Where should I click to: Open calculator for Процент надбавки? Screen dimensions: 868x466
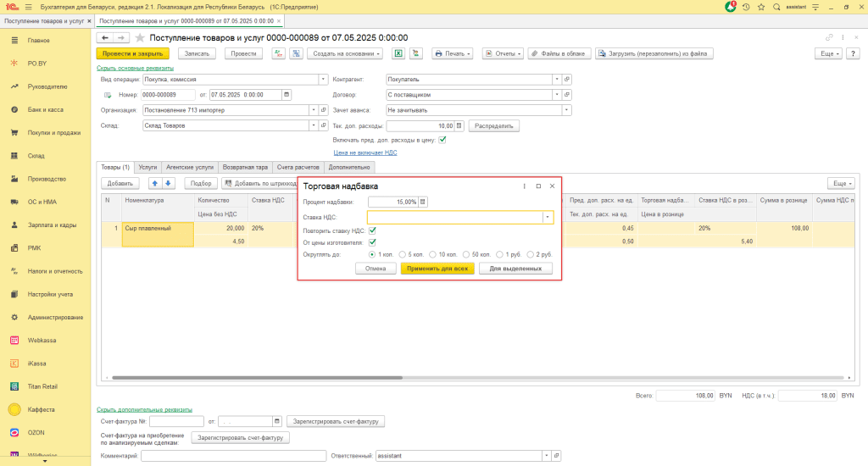coord(423,202)
